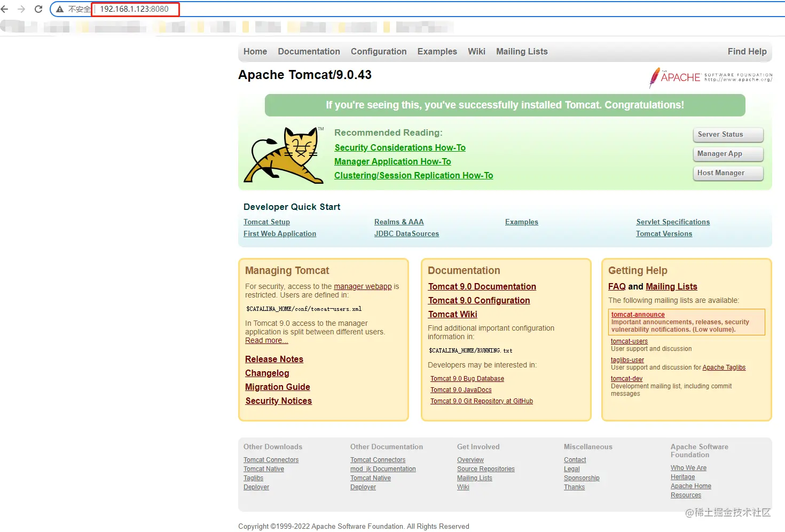Open Legal link under Miscellaneous

(571, 469)
